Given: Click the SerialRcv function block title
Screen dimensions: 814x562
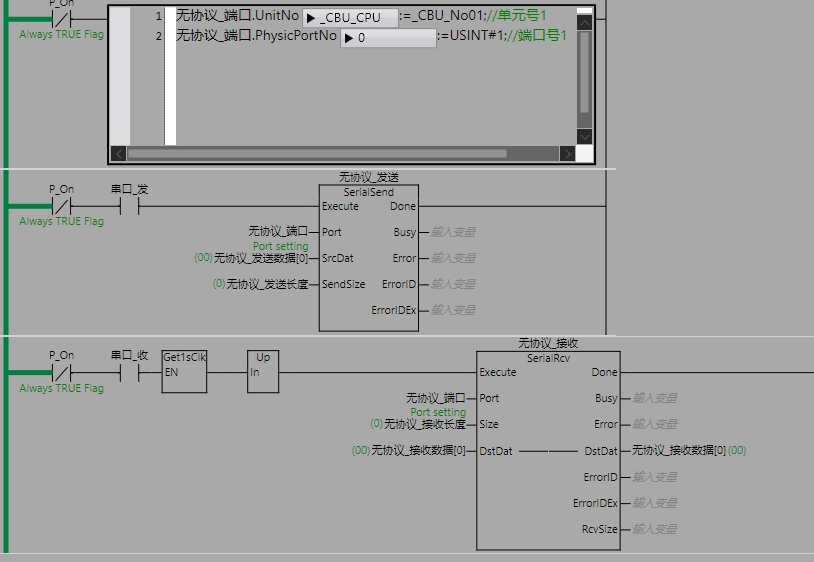Looking at the screenshot, I should [548, 358].
